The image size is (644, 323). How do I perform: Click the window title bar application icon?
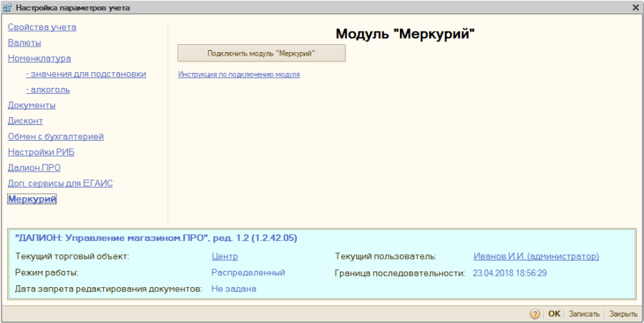7,7
